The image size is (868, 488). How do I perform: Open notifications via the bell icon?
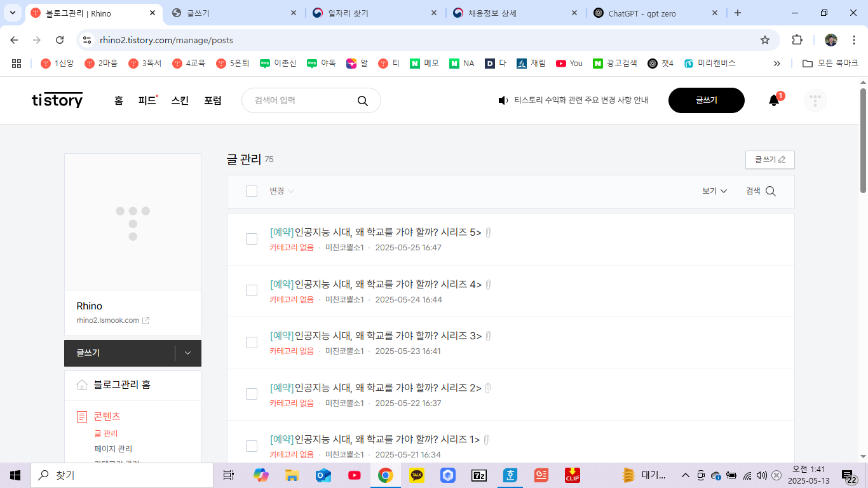773,100
